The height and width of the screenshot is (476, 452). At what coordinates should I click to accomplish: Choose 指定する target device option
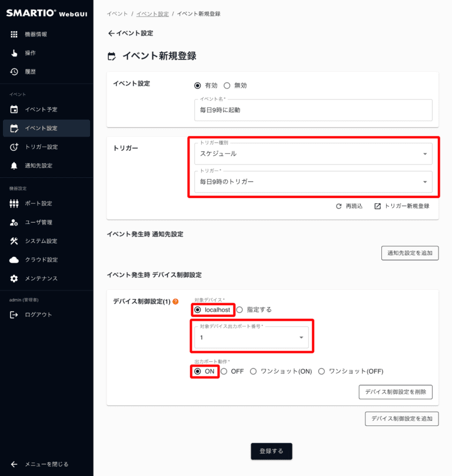[240, 310]
